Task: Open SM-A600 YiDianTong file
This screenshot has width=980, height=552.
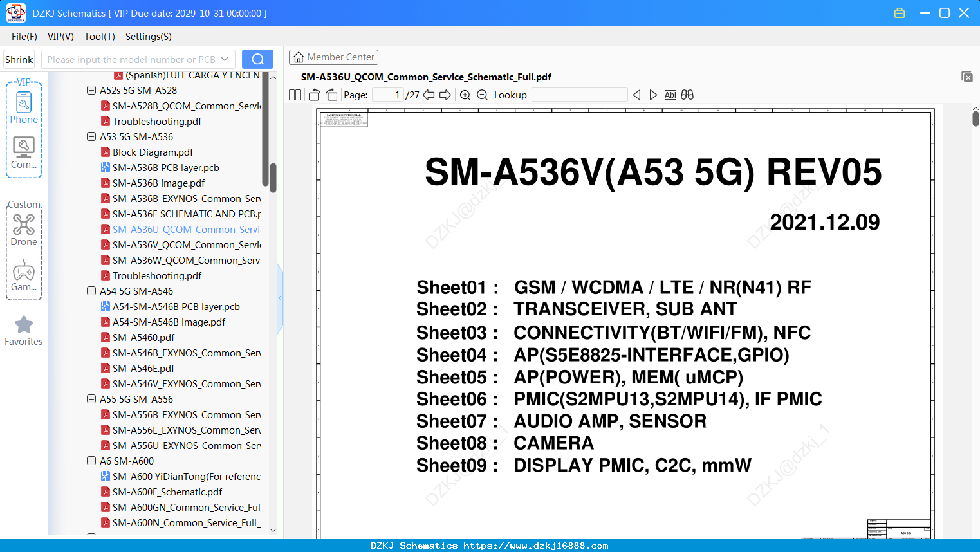Action: point(181,477)
